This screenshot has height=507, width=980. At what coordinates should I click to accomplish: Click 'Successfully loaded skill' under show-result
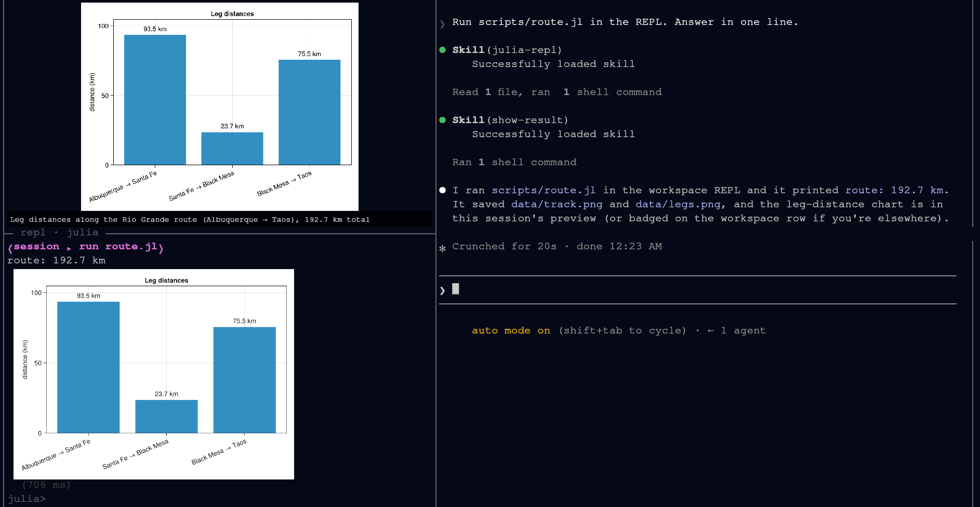553,134
